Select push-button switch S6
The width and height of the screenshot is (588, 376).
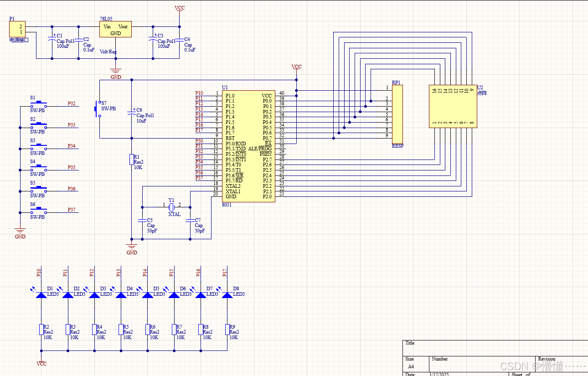click(x=39, y=211)
